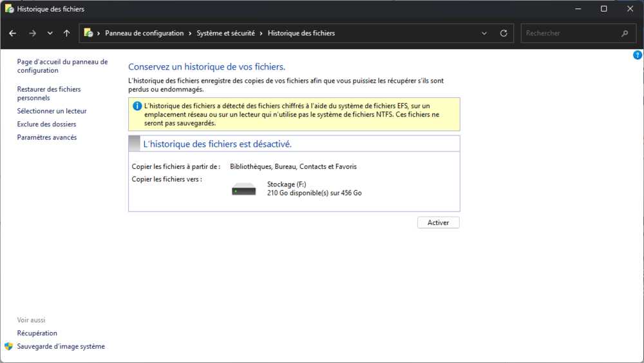Open Paramètres avancés link
Image resolution: width=644 pixels, height=363 pixels.
coord(46,137)
